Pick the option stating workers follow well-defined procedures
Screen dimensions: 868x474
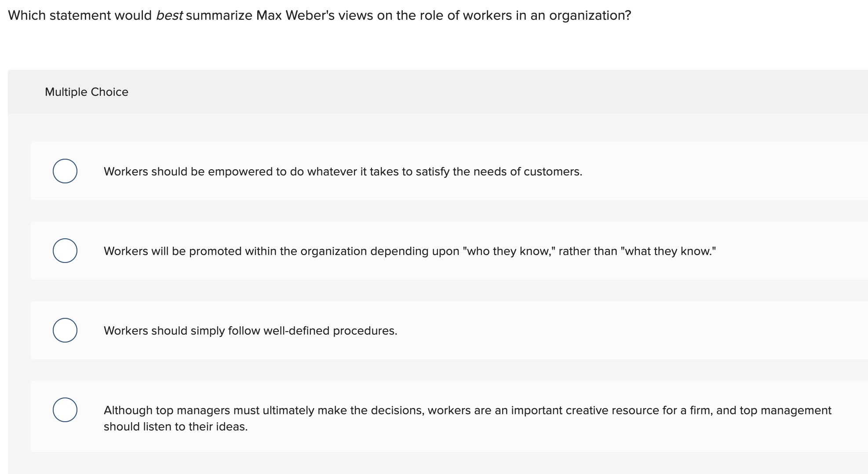click(x=250, y=330)
